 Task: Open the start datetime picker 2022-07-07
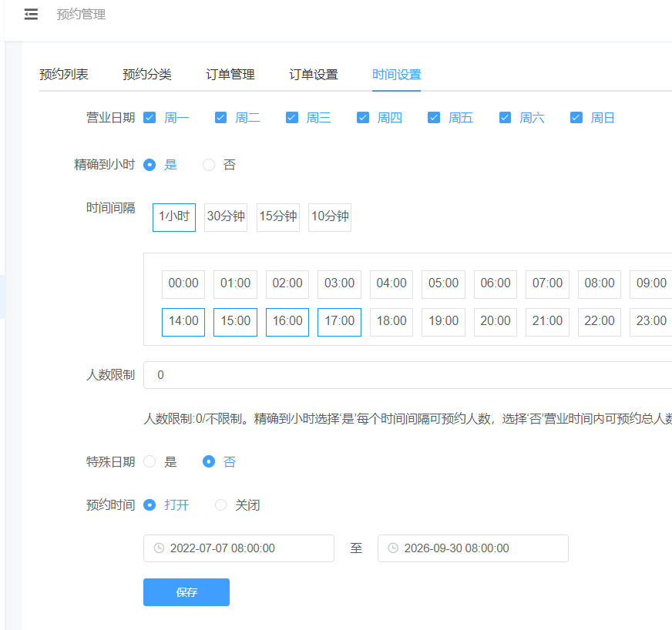pyautogui.click(x=239, y=548)
